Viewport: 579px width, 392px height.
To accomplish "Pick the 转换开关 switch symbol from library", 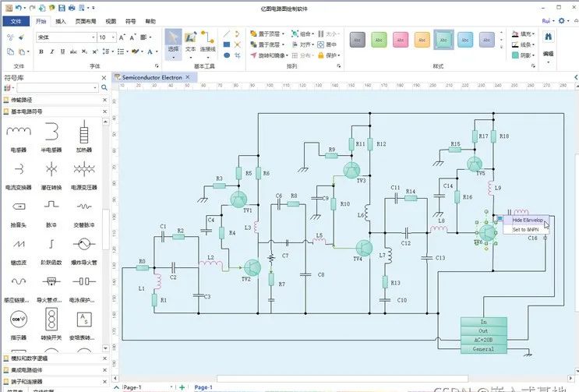I will pyautogui.click(x=51, y=324).
